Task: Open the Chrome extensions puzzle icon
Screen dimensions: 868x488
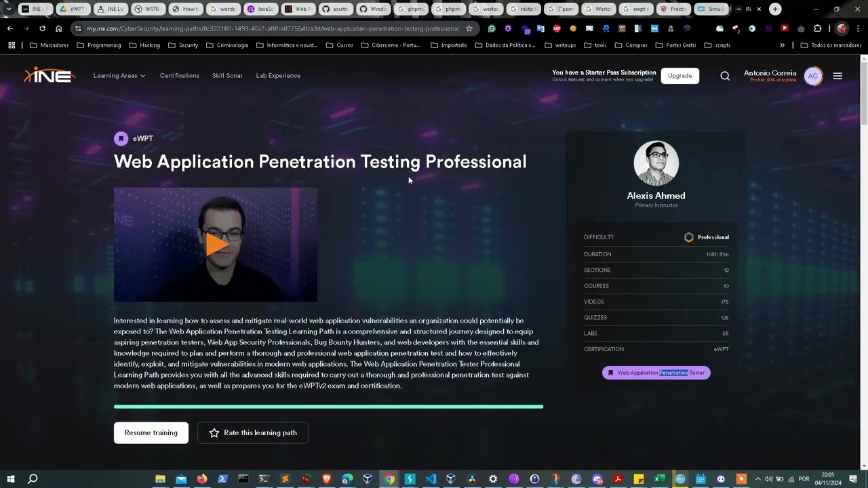Action: click(817, 28)
